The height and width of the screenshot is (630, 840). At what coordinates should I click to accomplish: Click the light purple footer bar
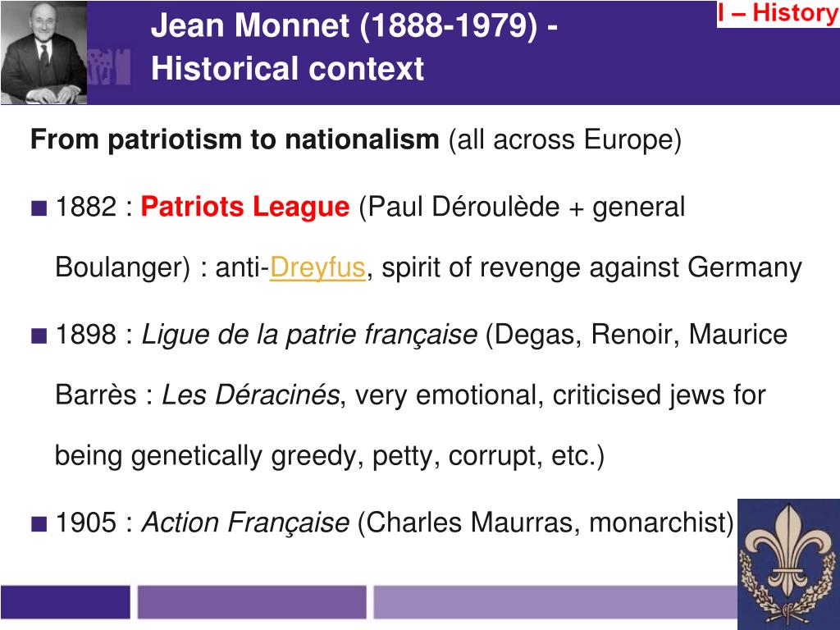point(555,602)
